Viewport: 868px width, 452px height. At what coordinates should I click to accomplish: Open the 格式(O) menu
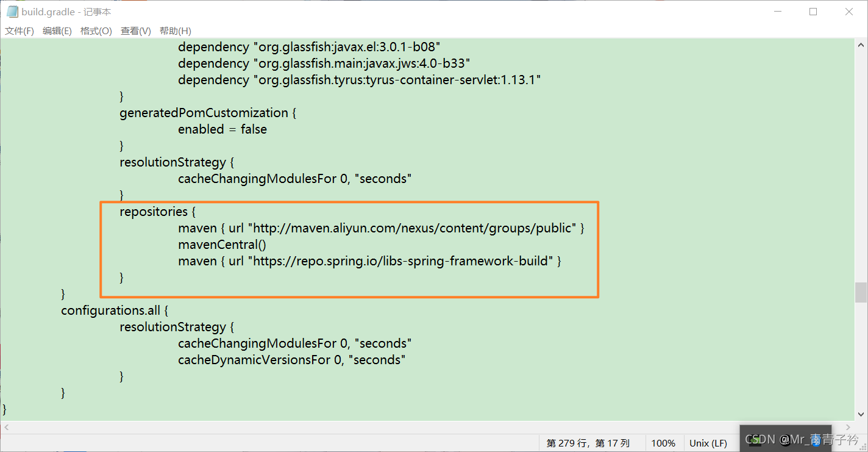point(96,31)
